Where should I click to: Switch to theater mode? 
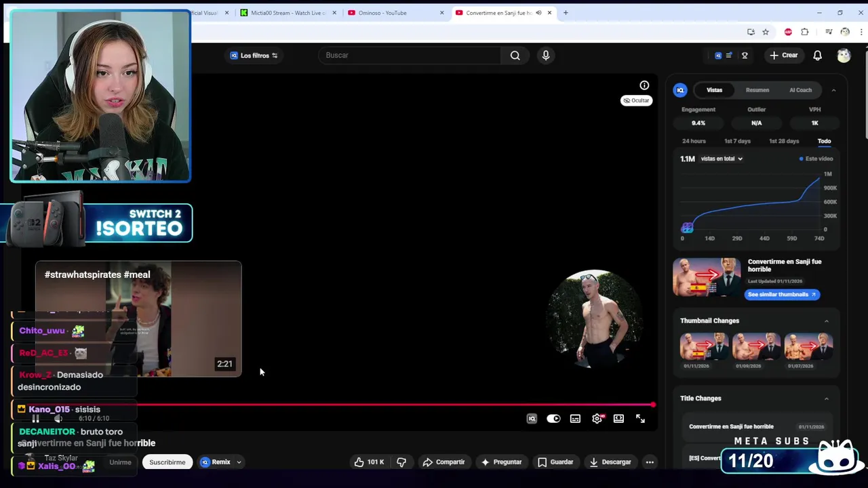pyautogui.click(x=618, y=419)
